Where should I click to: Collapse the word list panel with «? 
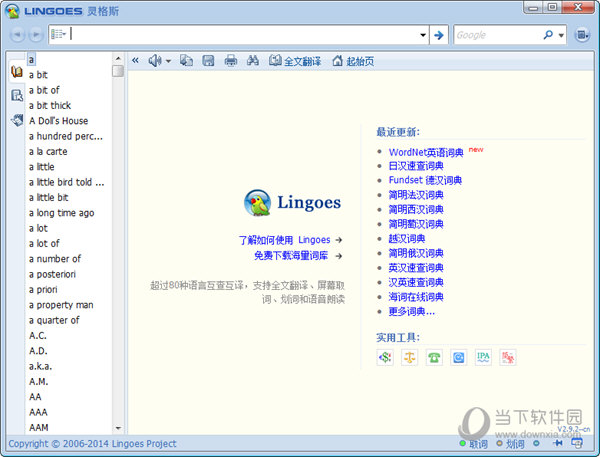135,60
